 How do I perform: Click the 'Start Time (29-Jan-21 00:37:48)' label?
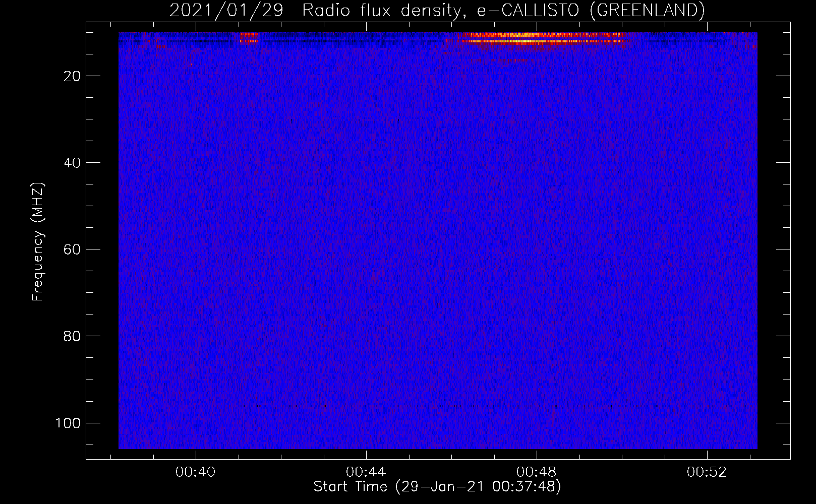tap(437, 486)
